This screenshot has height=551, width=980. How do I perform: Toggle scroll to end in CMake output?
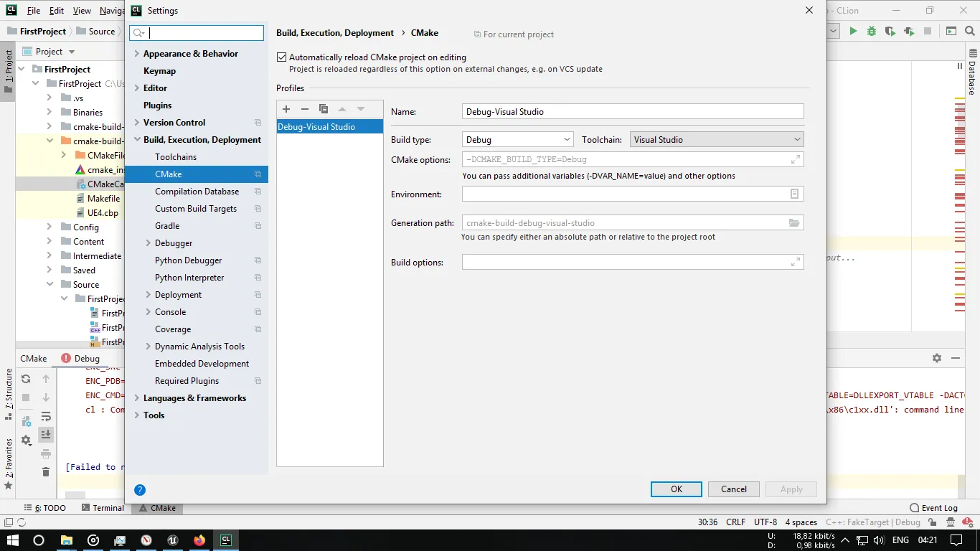[46, 435]
